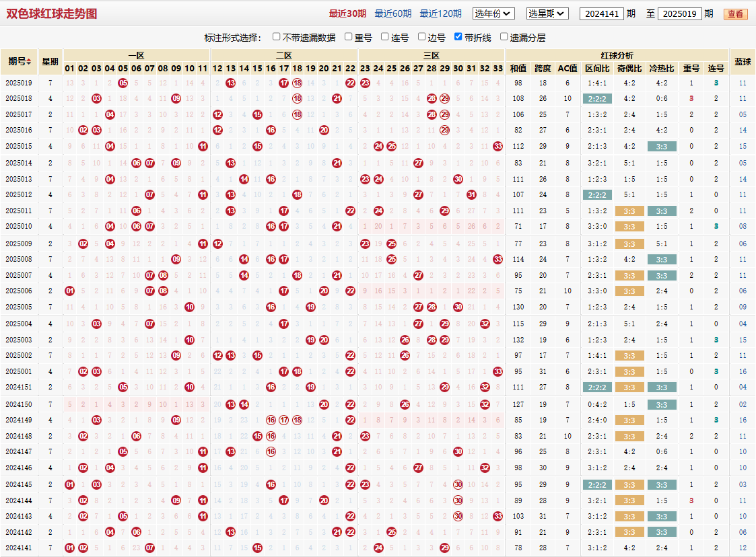Click period number 2024150
Screen dimensions: 756x557
pyautogui.click(x=19, y=404)
